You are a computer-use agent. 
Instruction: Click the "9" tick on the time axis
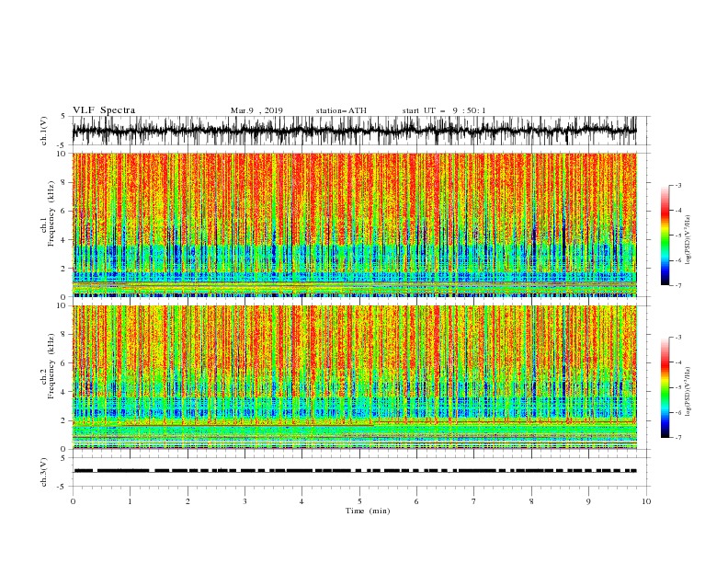coord(588,501)
